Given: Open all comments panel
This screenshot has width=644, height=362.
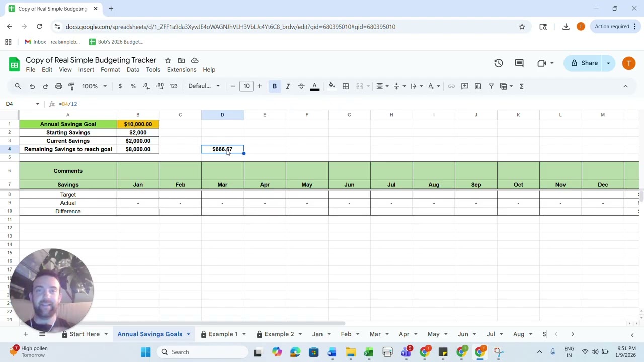Looking at the screenshot, I should (519, 63).
